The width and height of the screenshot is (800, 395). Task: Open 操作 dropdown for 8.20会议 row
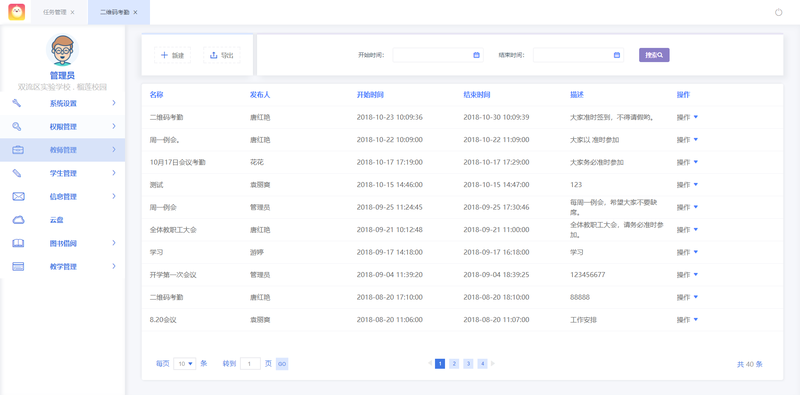pyautogui.click(x=687, y=320)
